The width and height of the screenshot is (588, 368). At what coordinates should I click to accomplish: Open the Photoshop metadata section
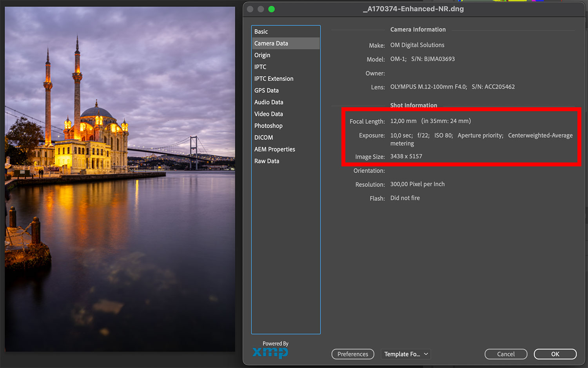click(x=268, y=126)
